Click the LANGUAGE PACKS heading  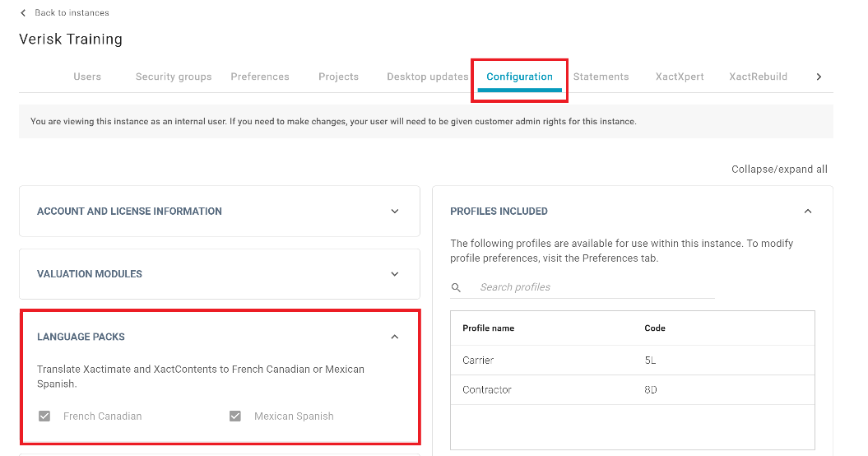click(81, 337)
